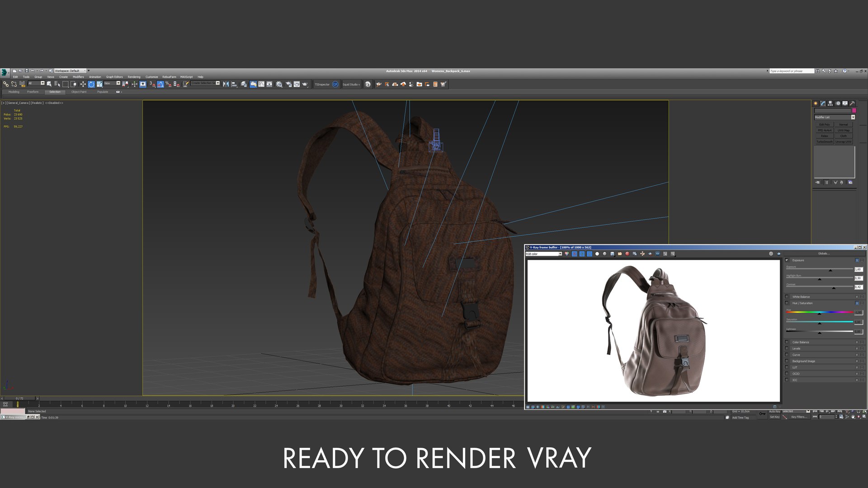
Task: Enable the Levels checkbox
Action: [787, 348]
